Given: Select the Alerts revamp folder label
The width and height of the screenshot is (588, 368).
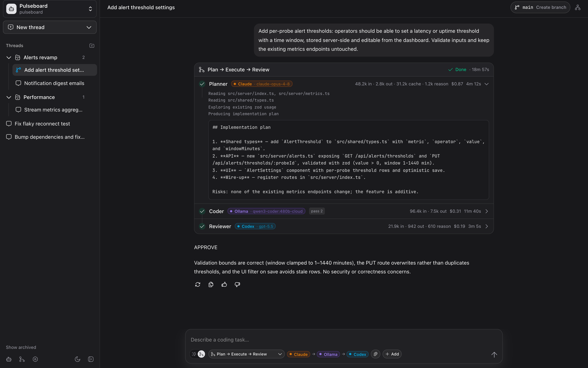Looking at the screenshot, I should [40, 58].
